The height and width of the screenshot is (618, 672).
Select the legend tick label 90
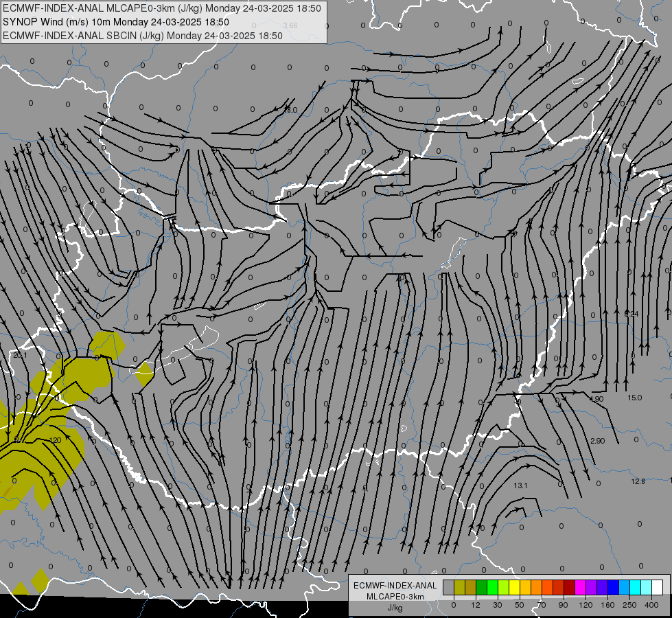563,605
